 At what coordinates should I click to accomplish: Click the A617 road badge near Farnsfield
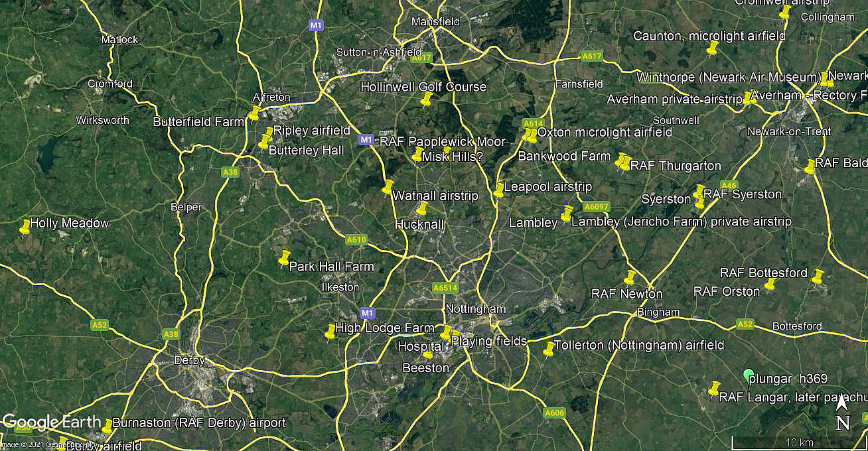point(591,57)
